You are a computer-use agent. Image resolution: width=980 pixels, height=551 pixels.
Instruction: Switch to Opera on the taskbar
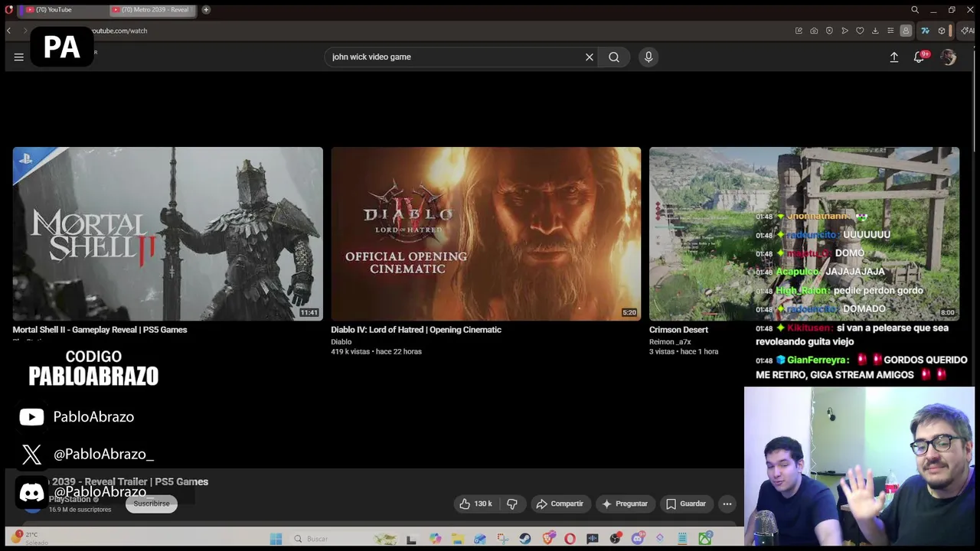pyautogui.click(x=570, y=539)
